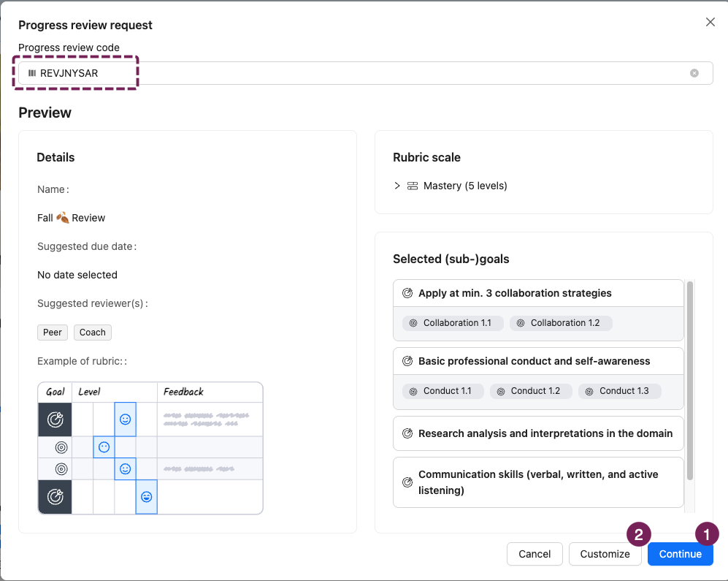The image size is (728, 581).
Task: Click the barcode icon beside REVJNYSAR
Action: (x=32, y=73)
